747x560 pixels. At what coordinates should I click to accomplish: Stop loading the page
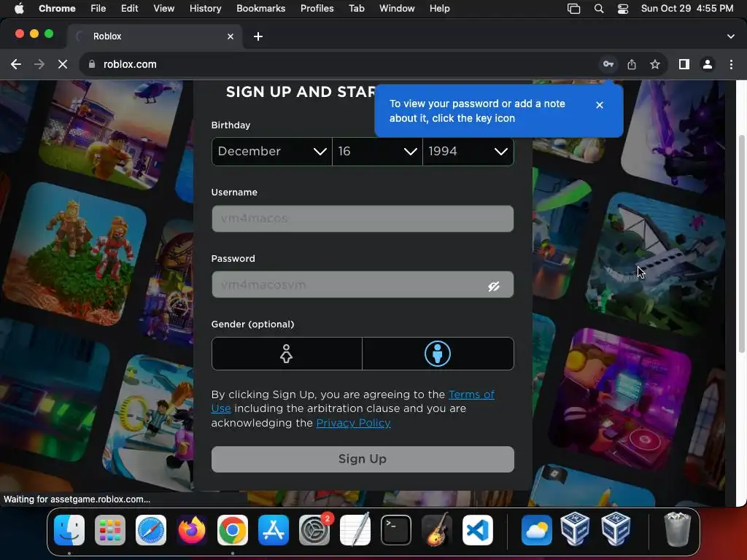point(63,64)
